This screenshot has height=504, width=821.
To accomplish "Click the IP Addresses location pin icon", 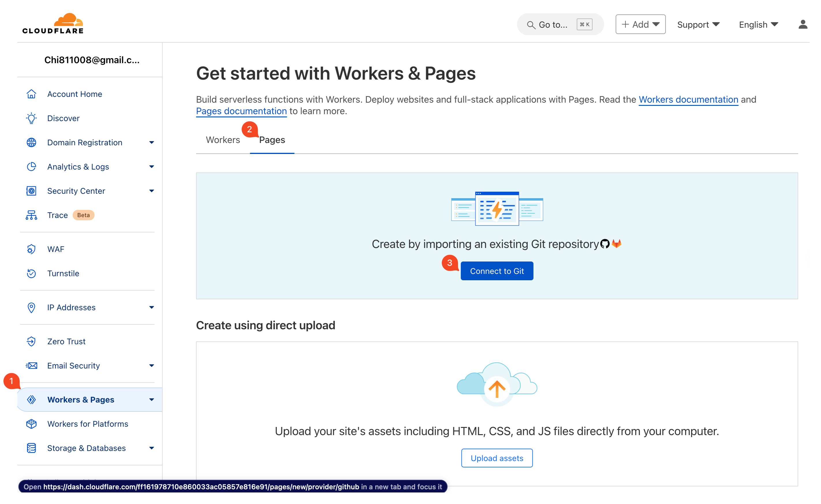I will [31, 307].
